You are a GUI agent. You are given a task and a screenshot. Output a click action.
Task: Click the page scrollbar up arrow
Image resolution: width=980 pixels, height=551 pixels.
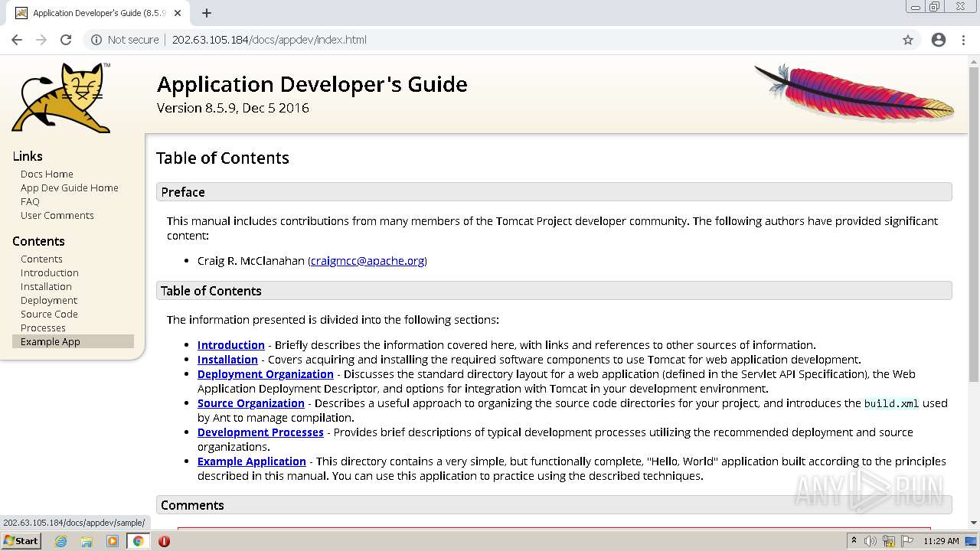973,61
